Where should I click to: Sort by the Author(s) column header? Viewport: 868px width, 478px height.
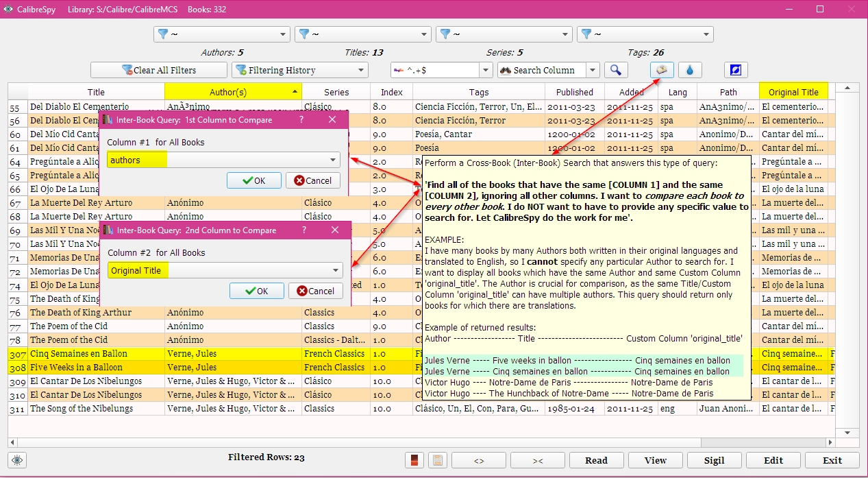point(233,92)
